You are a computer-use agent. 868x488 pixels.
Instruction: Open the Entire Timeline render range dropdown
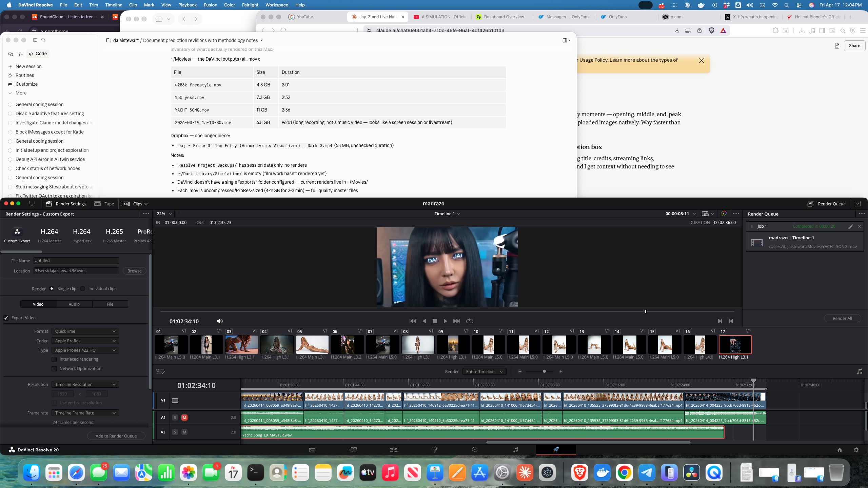pos(484,372)
